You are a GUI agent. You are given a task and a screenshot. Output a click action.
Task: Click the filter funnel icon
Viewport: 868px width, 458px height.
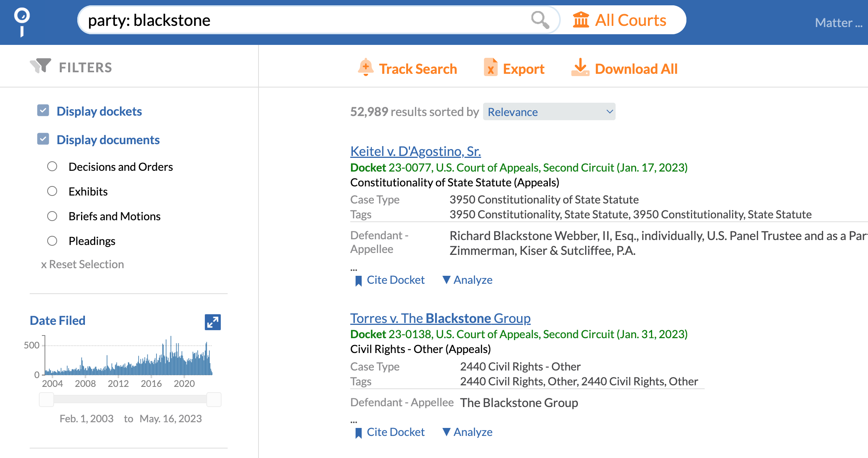[41, 66]
